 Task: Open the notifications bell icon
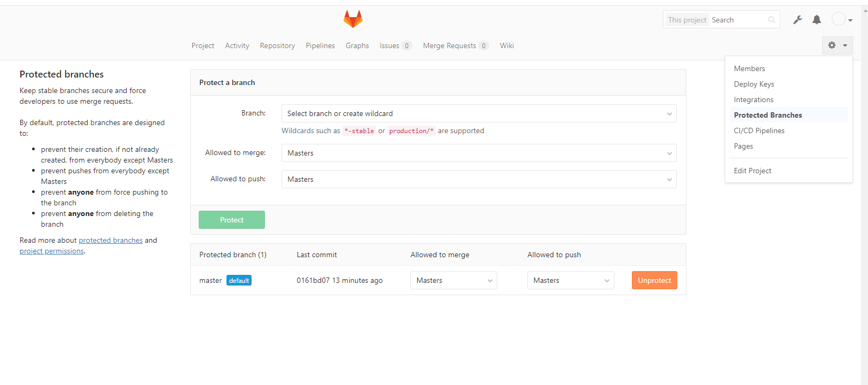pos(817,20)
